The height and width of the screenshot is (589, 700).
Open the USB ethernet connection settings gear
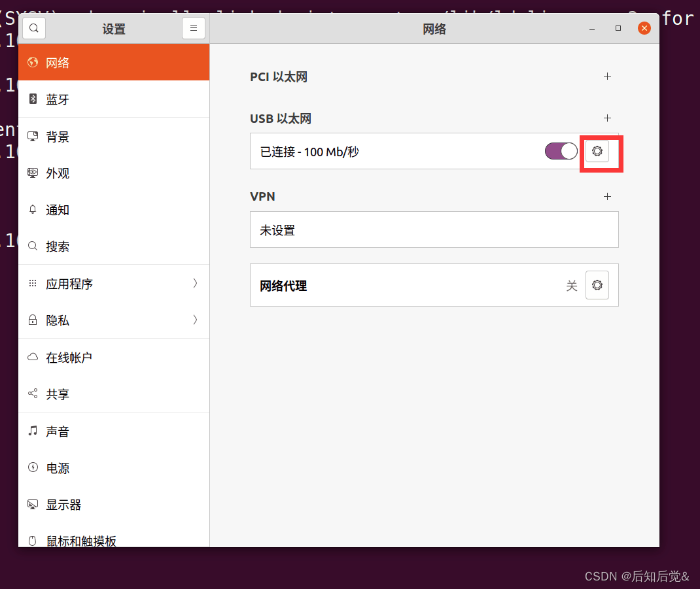[597, 151]
